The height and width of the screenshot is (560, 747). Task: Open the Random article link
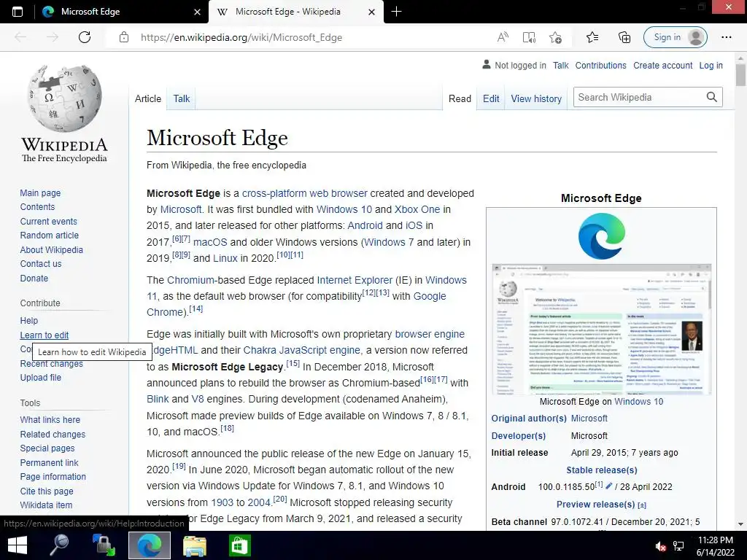click(50, 236)
